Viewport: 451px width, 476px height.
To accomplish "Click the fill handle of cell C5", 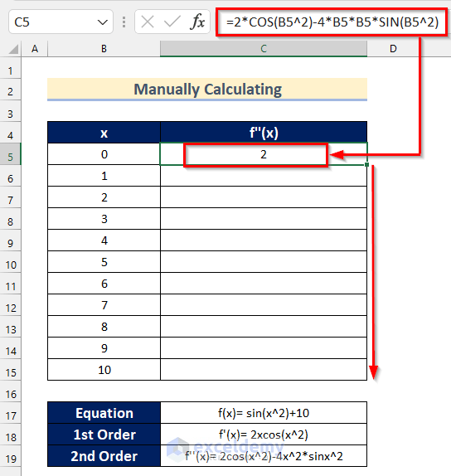I will coord(367,164).
